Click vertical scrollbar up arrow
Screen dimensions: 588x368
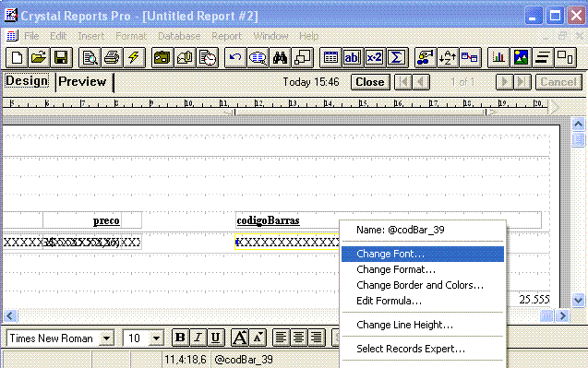578,124
